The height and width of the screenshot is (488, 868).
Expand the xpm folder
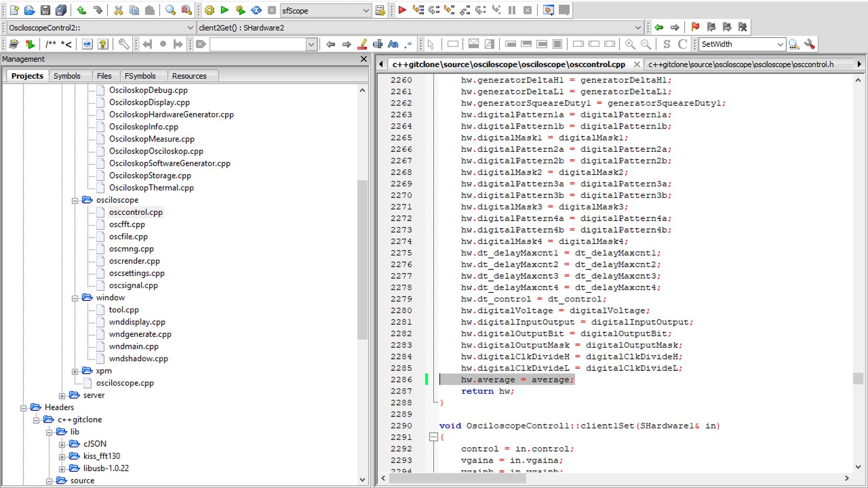click(75, 371)
